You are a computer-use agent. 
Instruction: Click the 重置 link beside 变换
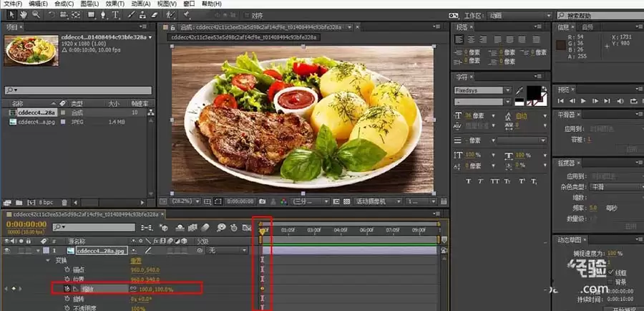click(x=136, y=260)
